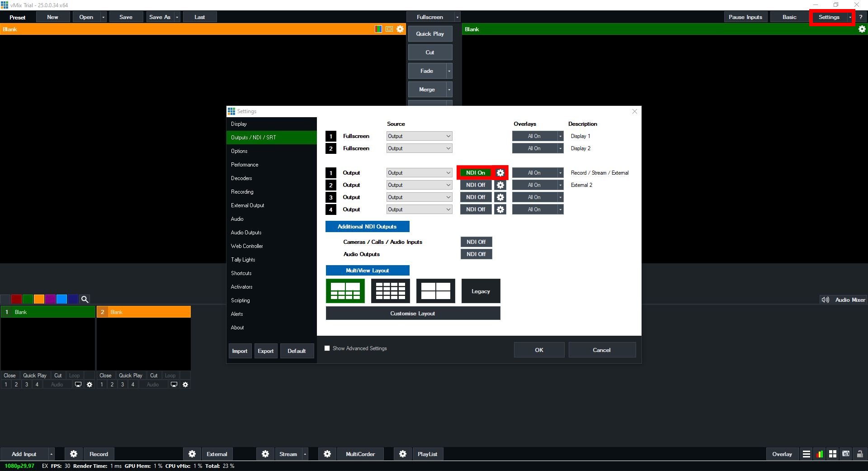Open the Scripting settings category
Screen dimensions: 868x471
(271, 300)
